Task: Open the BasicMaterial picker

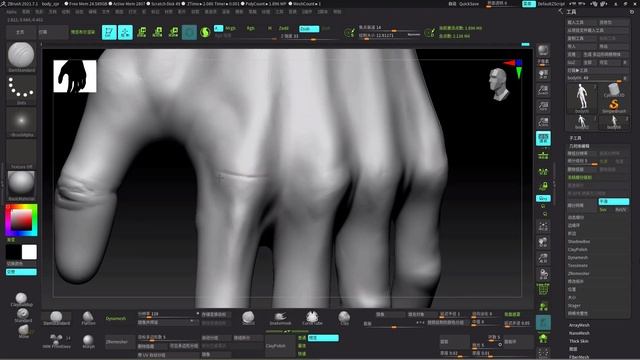Action: pos(21,186)
